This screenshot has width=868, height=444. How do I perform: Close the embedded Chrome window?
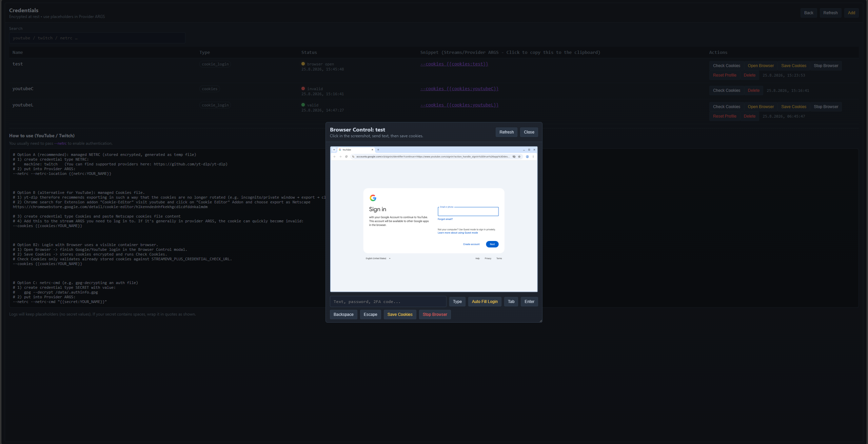(534, 149)
